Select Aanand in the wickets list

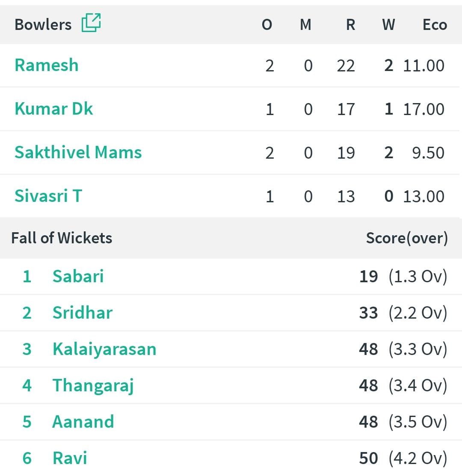coord(83,422)
